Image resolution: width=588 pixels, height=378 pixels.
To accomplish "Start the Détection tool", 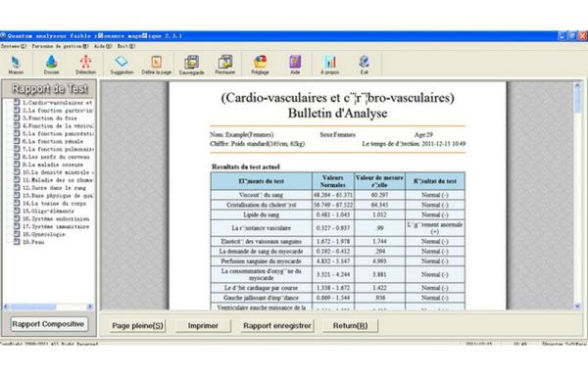I will tap(85, 65).
